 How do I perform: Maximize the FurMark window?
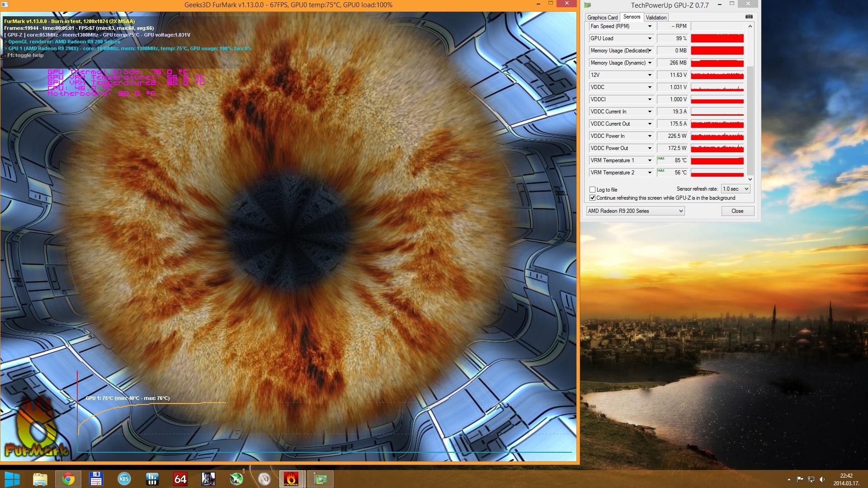coord(550,4)
